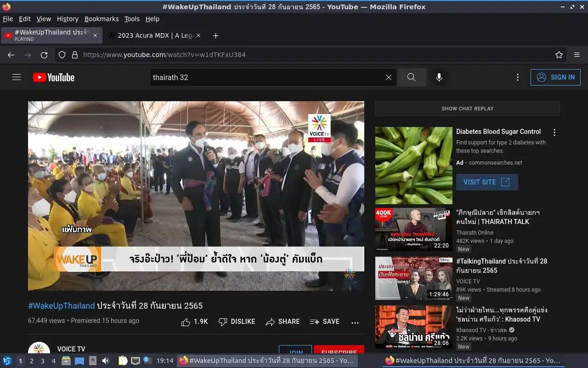Click the DISLIKE button
Screen dimensions: 588x368
[x=237, y=322]
